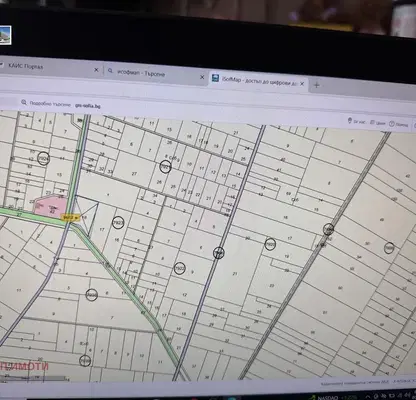Open the help item with question icon
The width and height of the screenshot is (416, 400).
(x=399, y=124)
